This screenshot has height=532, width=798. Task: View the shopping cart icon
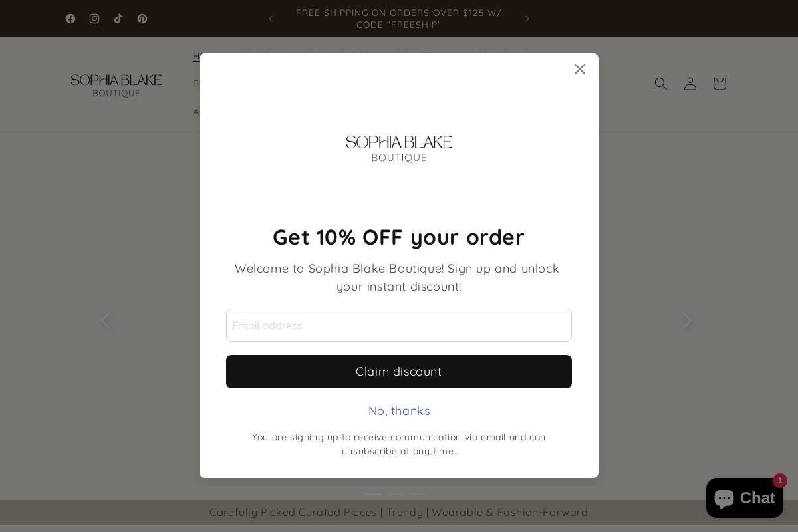tap(720, 84)
